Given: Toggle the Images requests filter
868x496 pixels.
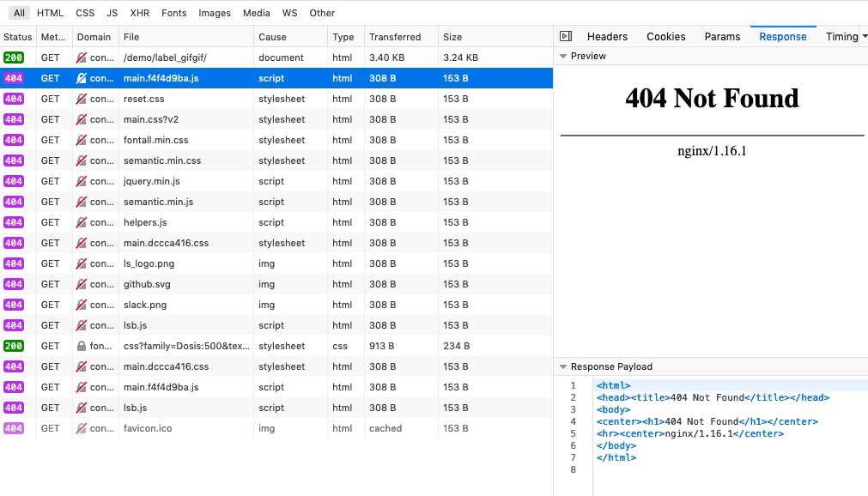Looking at the screenshot, I should pos(214,13).
